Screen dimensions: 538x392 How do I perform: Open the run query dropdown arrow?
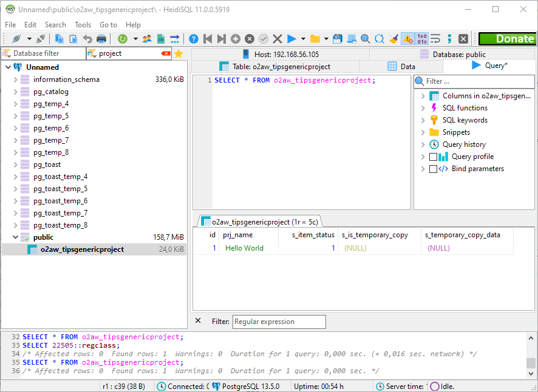coord(303,39)
